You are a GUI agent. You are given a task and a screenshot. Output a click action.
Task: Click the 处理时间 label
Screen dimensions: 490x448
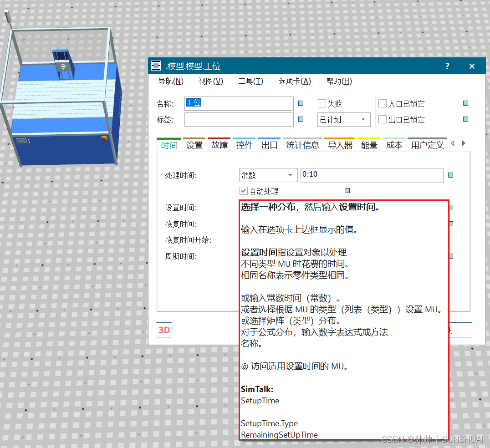(x=181, y=175)
